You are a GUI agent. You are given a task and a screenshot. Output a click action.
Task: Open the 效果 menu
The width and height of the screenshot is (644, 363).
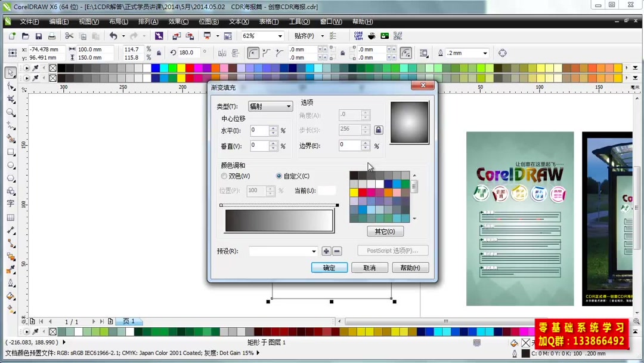pyautogui.click(x=177, y=21)
